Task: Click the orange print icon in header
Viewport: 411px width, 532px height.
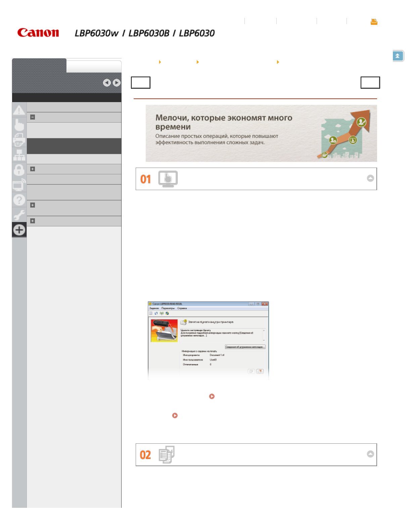Action: click(x=374, y=22)
